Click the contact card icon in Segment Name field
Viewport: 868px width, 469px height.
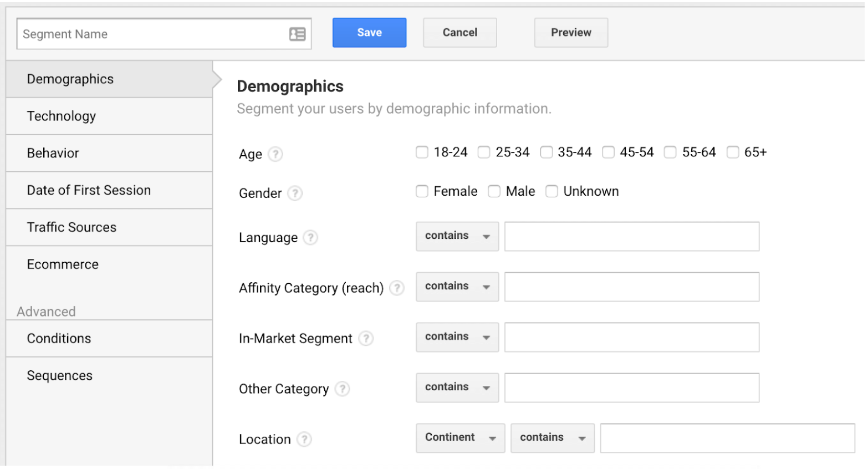(297, 34)
